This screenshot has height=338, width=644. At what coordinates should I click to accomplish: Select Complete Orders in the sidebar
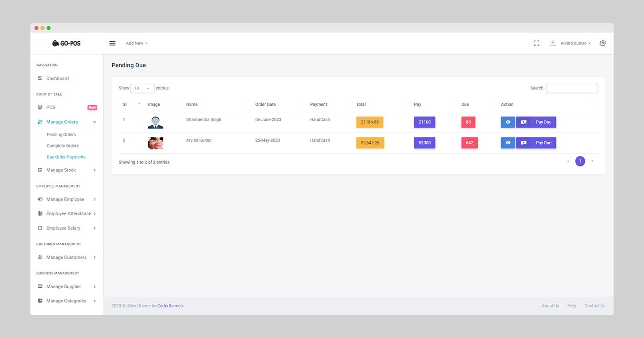63,146
